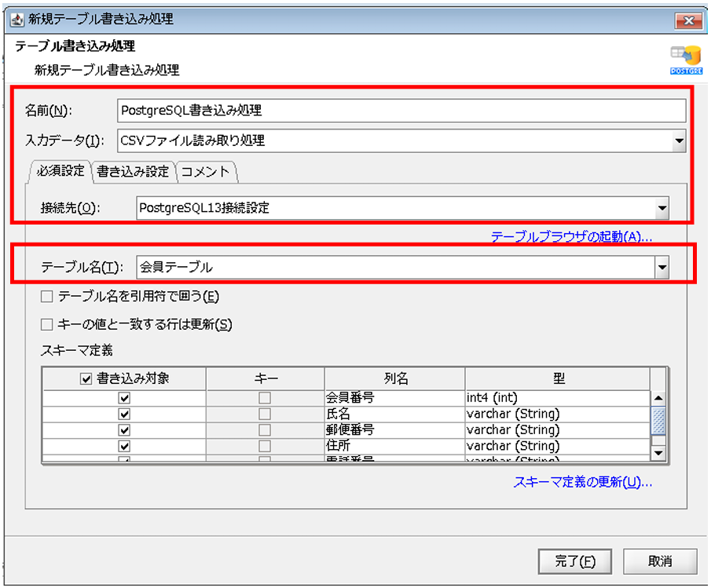Enable テーブル名を引用符で囲う checkbox
Image resolution: width=711 pixels, height=588 pixels.
click(46, 297)
